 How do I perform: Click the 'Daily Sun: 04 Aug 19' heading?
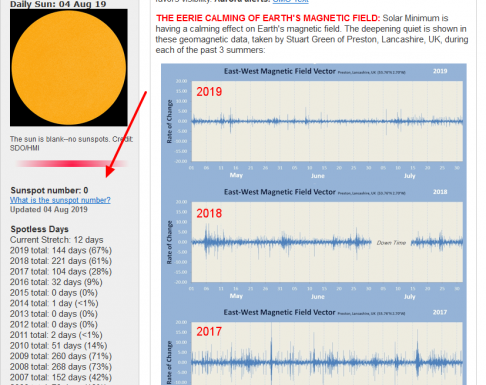(58, 4)
